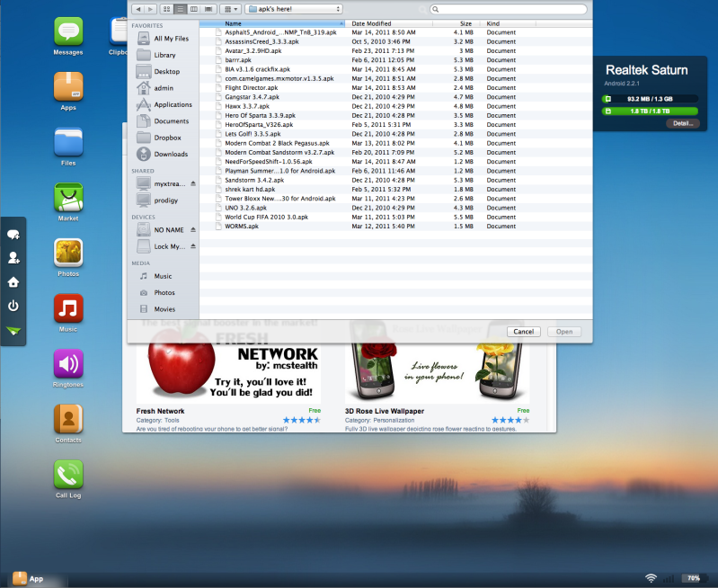Select Downloads in sidebar

click(164, 154)
